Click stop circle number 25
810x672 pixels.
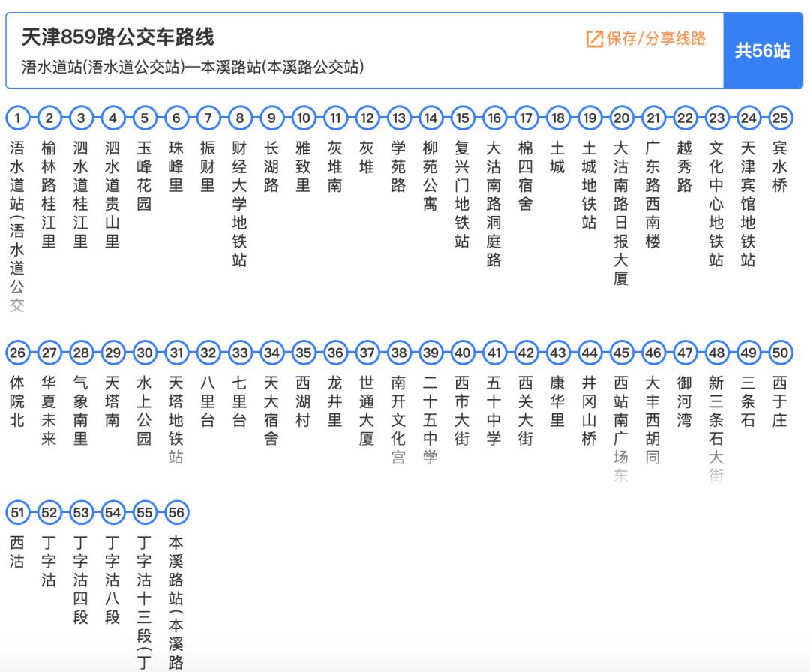780,118
